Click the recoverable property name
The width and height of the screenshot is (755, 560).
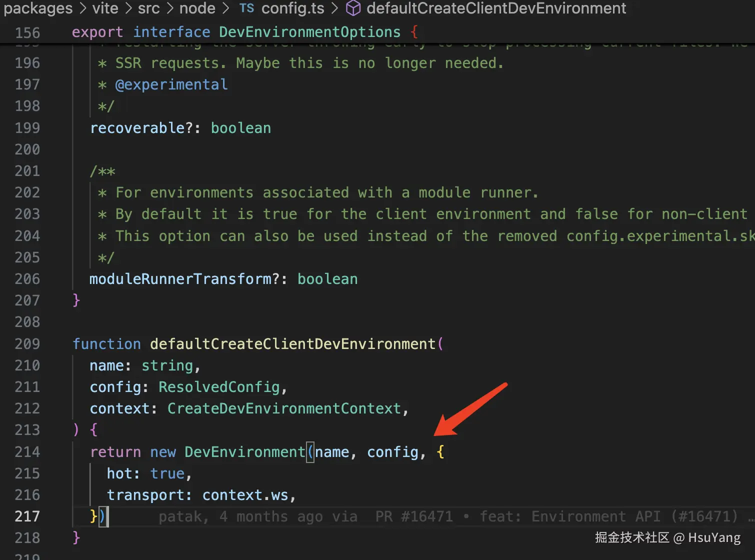point(137,128)
